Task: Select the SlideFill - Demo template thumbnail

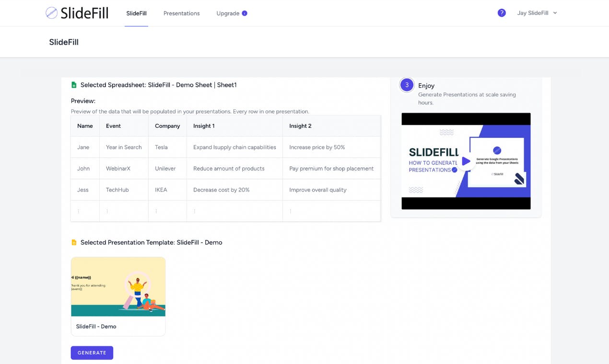Action: click(x=118, y=287)
